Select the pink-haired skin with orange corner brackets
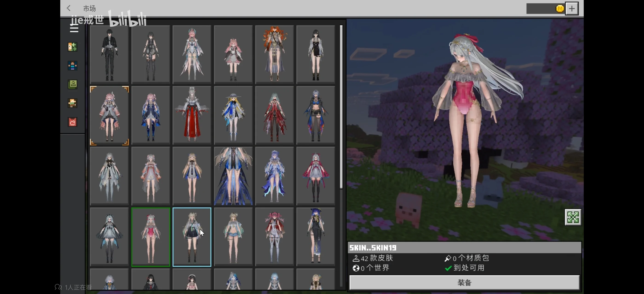This screenshot has width=644, height=294. (x=109, y=115)
